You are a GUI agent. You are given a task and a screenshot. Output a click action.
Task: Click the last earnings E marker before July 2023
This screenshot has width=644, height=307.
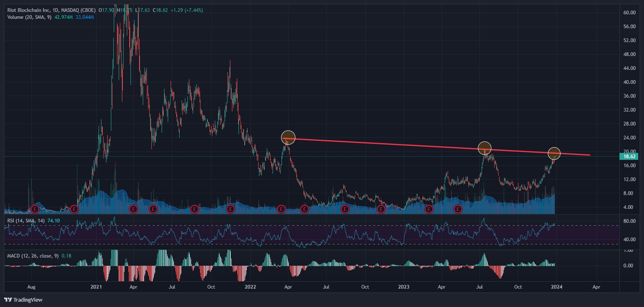pyautogui.click(x=458, y=209)
